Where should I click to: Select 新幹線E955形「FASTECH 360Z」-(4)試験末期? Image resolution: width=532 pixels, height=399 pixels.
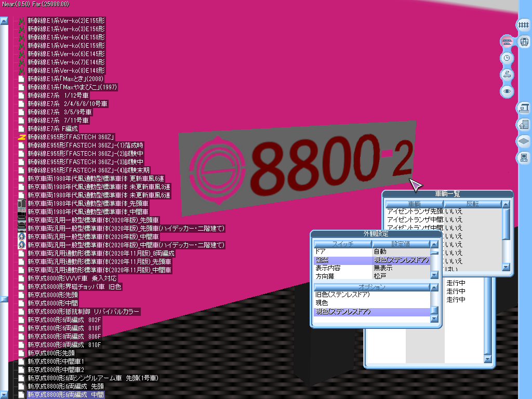(88, 170)
